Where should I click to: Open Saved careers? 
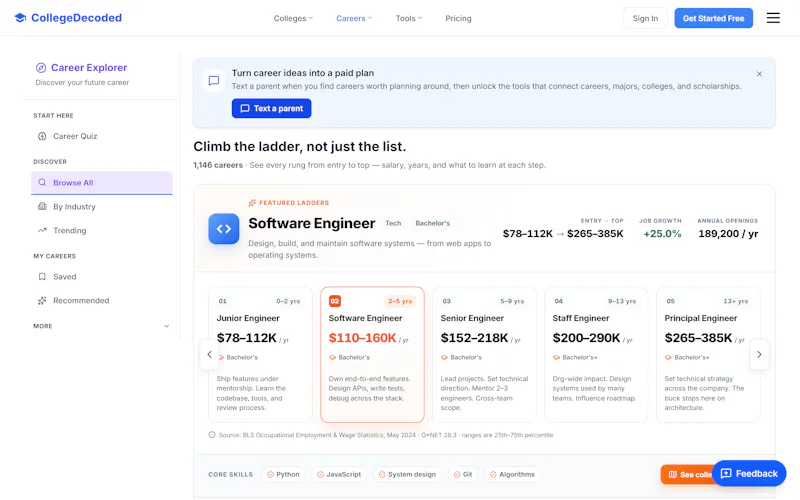102,277
